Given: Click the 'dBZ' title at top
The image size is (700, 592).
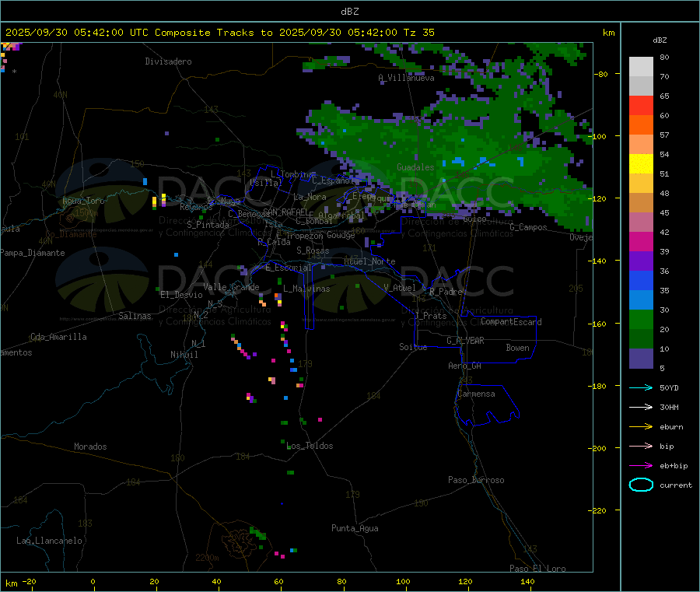Looking at the screenshot, I should (349, 12).
